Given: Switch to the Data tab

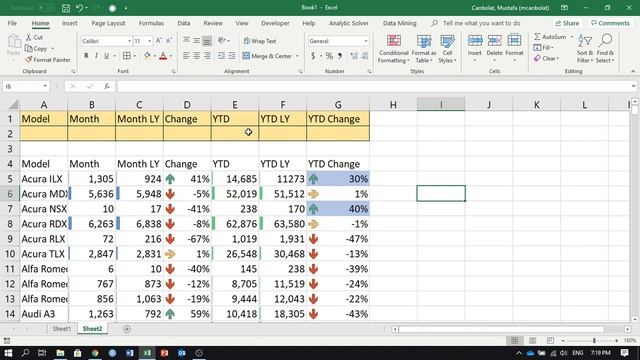Looking at the screenshot, I should coord(184,23).
